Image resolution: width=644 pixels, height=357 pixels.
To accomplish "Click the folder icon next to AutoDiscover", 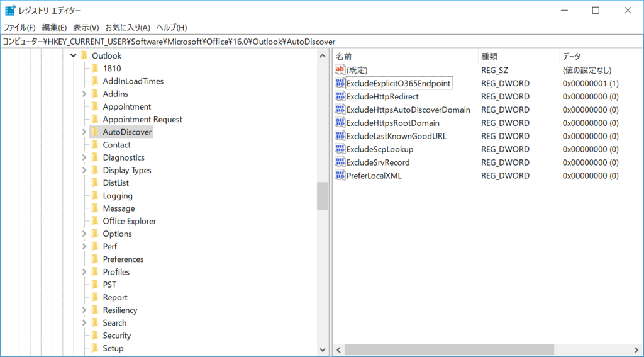I will [x=96, y=132].
